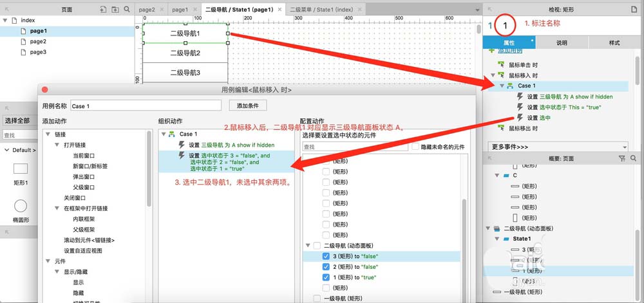Image resolution: width=644 pixels, height=303 pixels.
Task: Click the page2 file icon in tree
Action: [23, 41]
